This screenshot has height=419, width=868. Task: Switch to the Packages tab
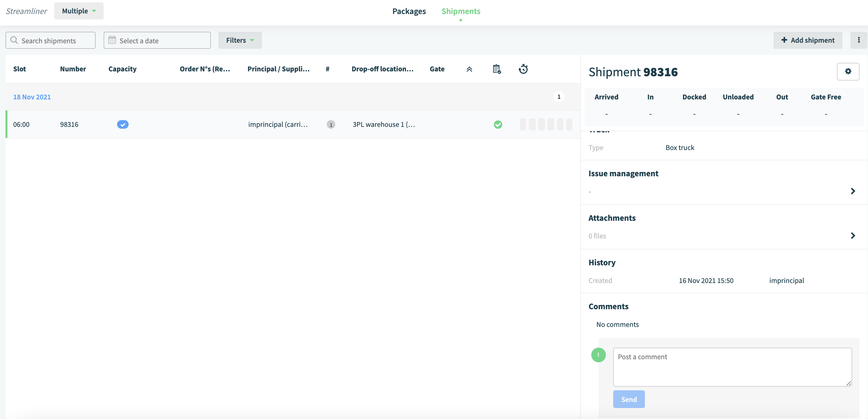(409, 11)
